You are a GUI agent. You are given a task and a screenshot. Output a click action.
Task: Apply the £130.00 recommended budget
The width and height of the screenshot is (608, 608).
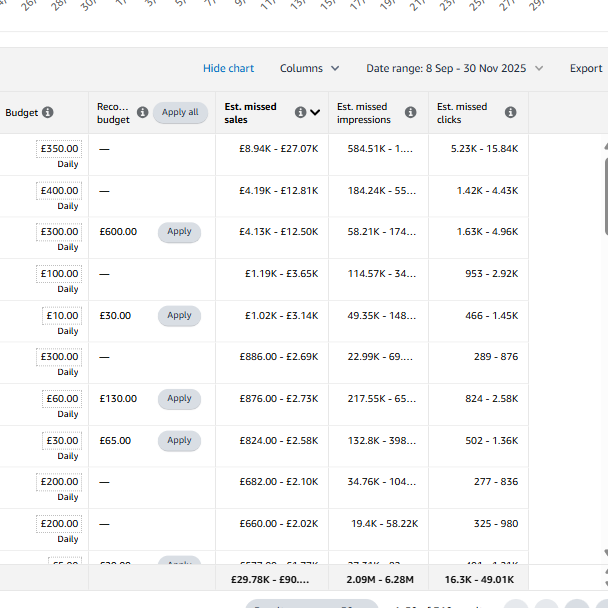[179, 399]
